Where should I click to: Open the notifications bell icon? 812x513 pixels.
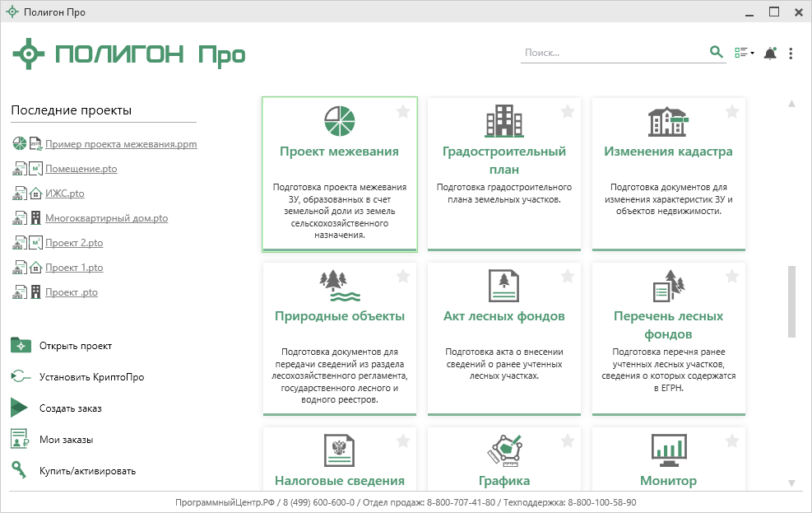coord(770,54)
